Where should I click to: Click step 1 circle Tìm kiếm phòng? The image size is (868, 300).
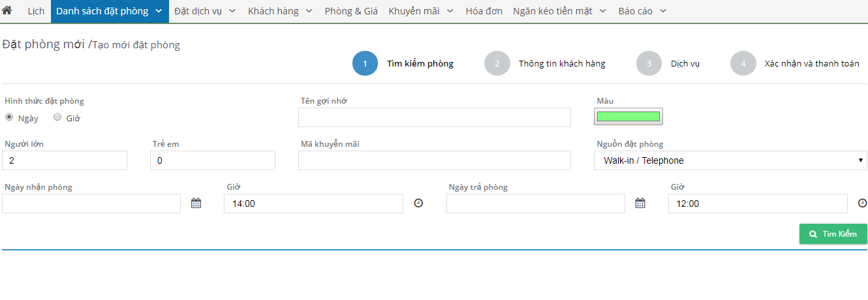coord(365,63)
